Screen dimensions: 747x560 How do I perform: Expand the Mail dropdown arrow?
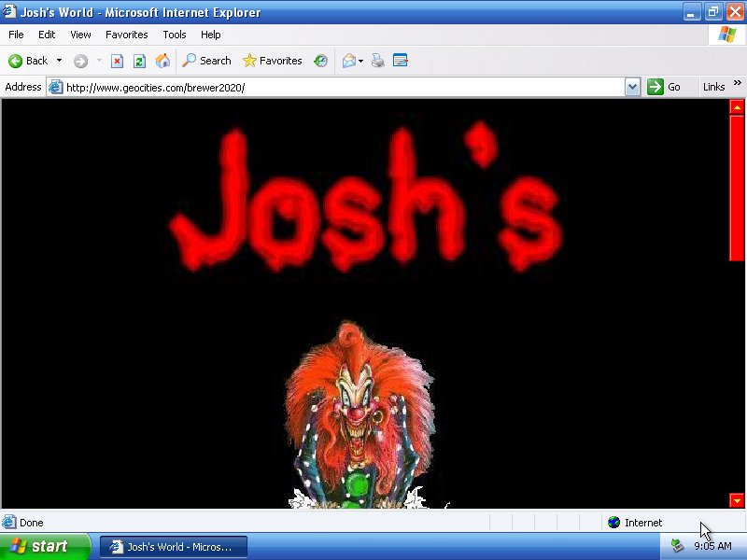pyautogui.click(x=361, y=61)
